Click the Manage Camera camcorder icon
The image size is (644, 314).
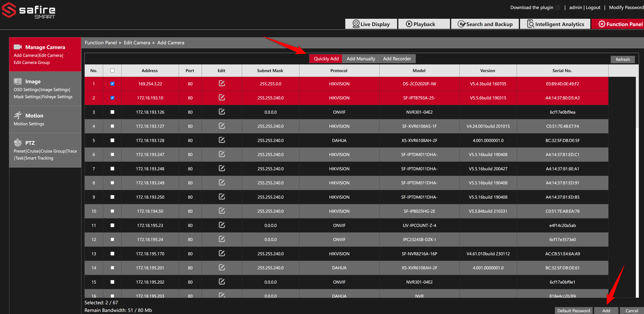click(x=18, y=47)
